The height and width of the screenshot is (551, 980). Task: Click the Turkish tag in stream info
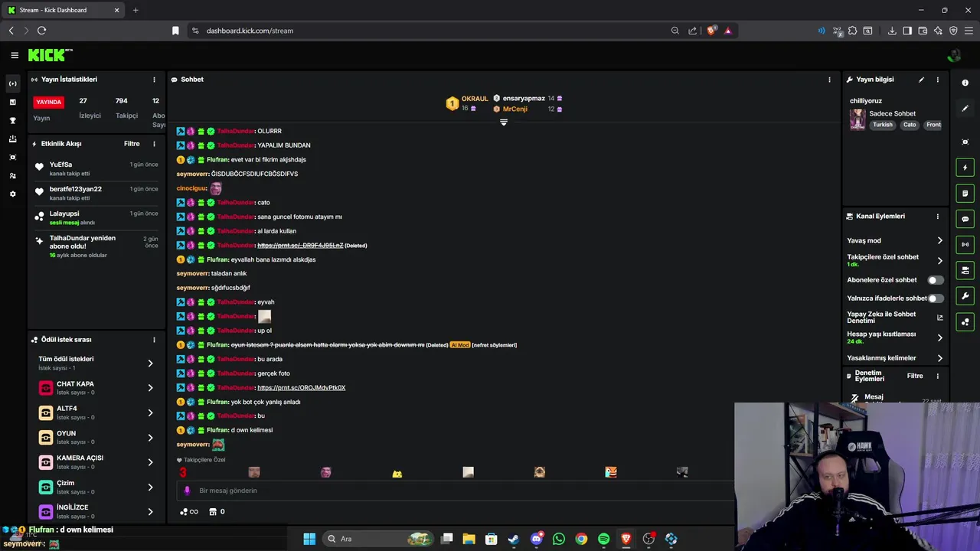(x=883, y=125)
